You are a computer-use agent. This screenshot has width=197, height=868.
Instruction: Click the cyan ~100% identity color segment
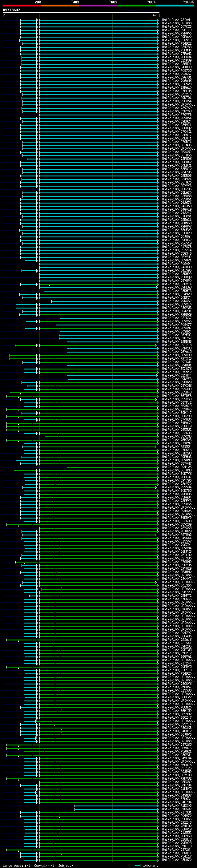click(175, 6)
